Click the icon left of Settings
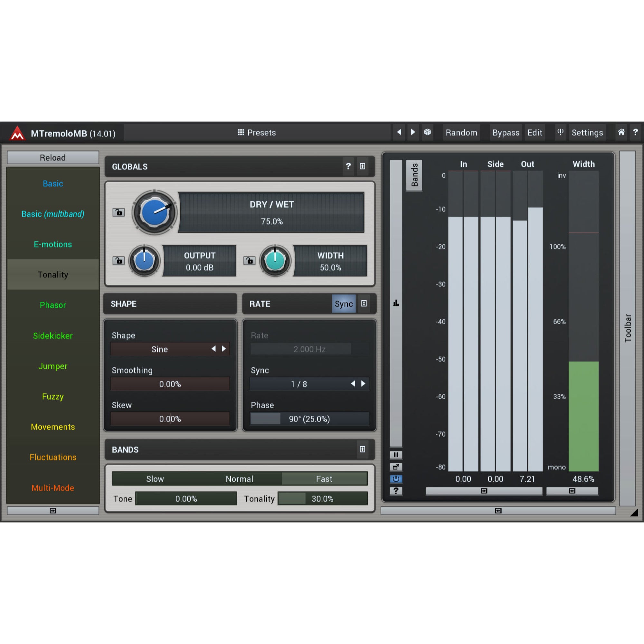 [560, 132]
